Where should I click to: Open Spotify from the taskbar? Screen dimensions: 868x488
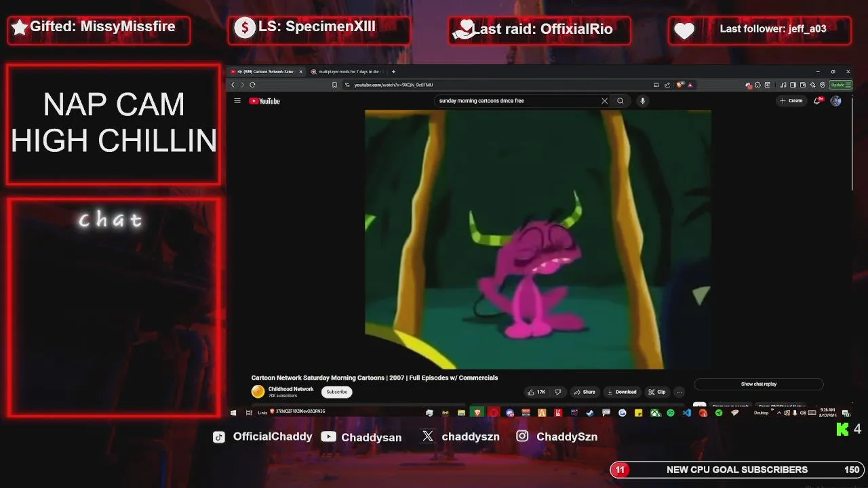click(x=671, y=412)
